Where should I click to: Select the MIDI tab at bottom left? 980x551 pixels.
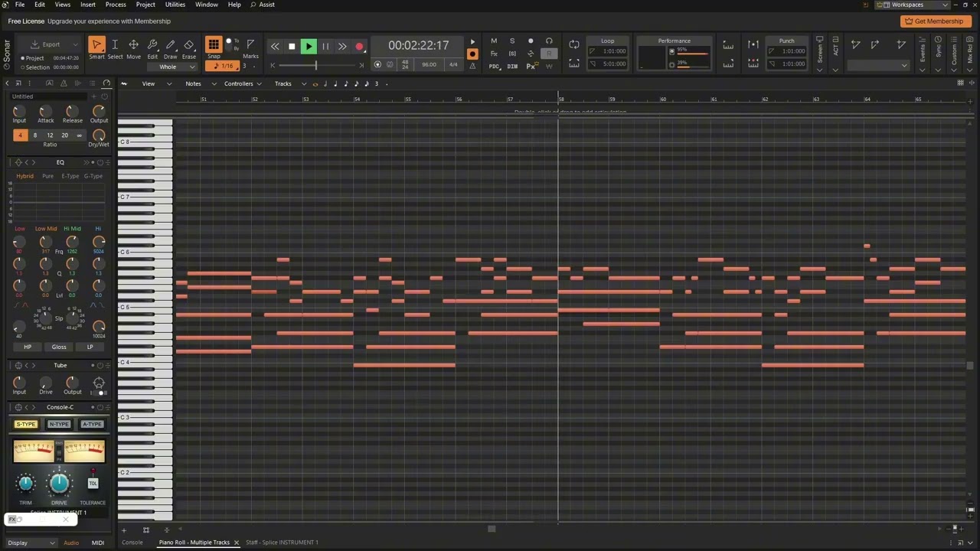tap(98, 543)
